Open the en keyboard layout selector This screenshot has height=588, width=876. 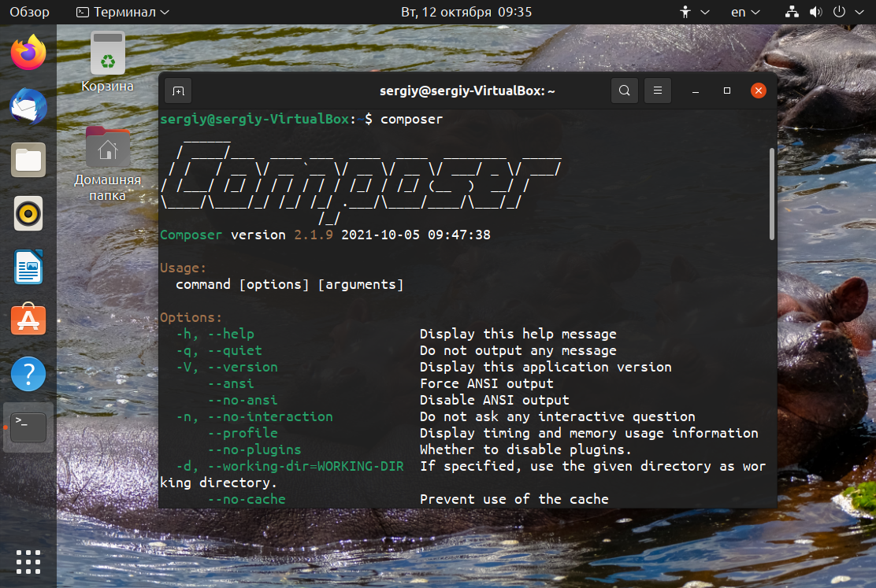(x=745, y=12)
